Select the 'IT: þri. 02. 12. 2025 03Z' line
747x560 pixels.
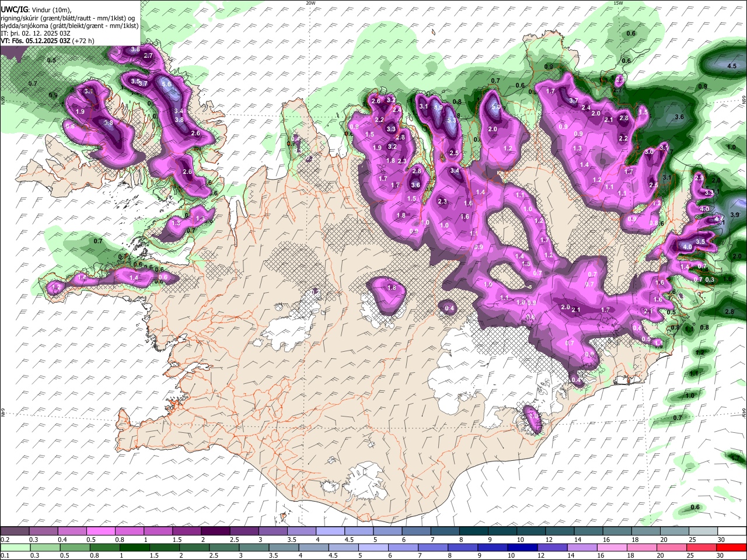pyautogui.click(x=36, y=33)
